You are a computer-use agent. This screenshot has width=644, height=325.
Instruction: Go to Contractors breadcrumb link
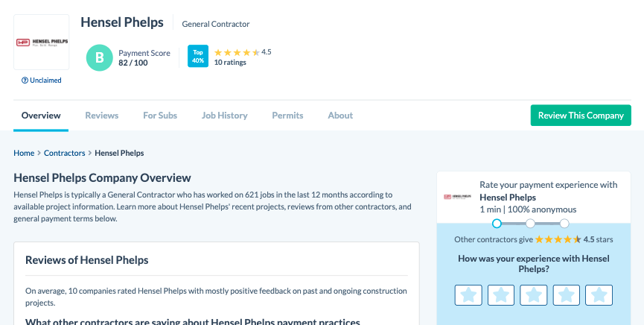[x=65, y=153]
